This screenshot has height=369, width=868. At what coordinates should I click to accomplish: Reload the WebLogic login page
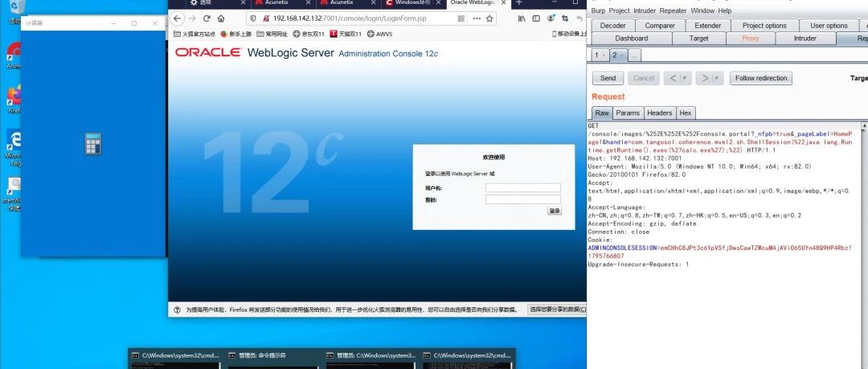coord(207,18)
